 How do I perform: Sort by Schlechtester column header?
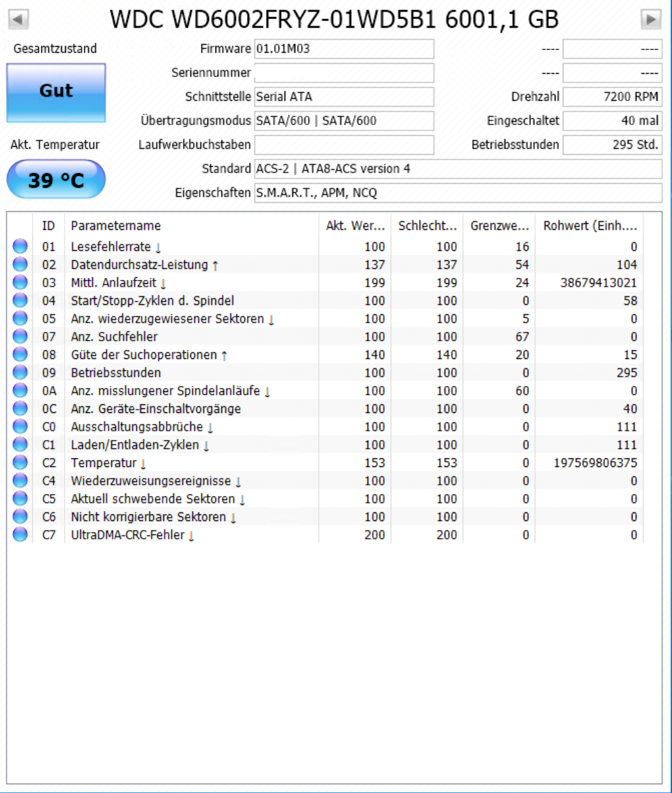[428, 226]
